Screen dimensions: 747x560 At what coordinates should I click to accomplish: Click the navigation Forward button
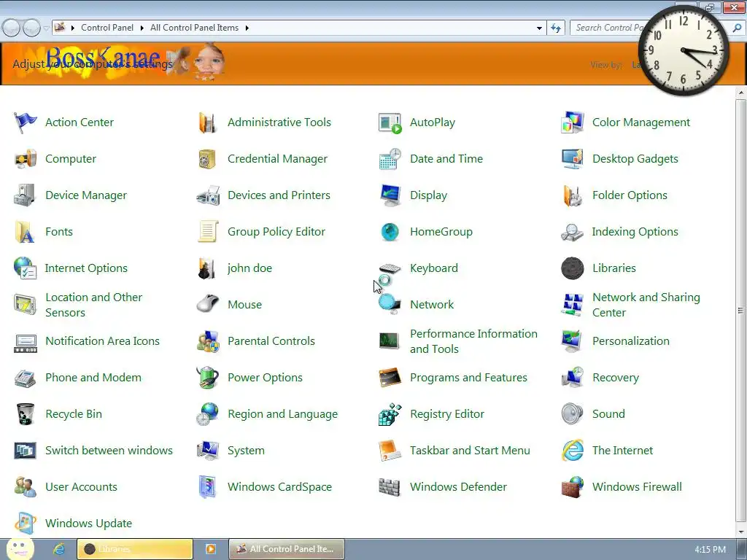[x=32, y=28]
